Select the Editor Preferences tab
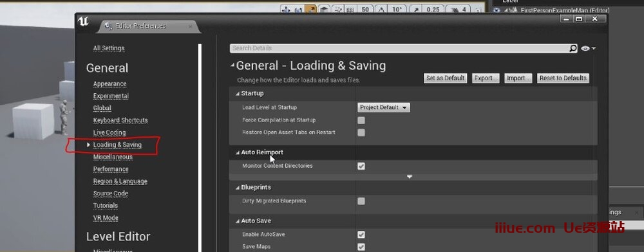 click(x=141, y=26)
